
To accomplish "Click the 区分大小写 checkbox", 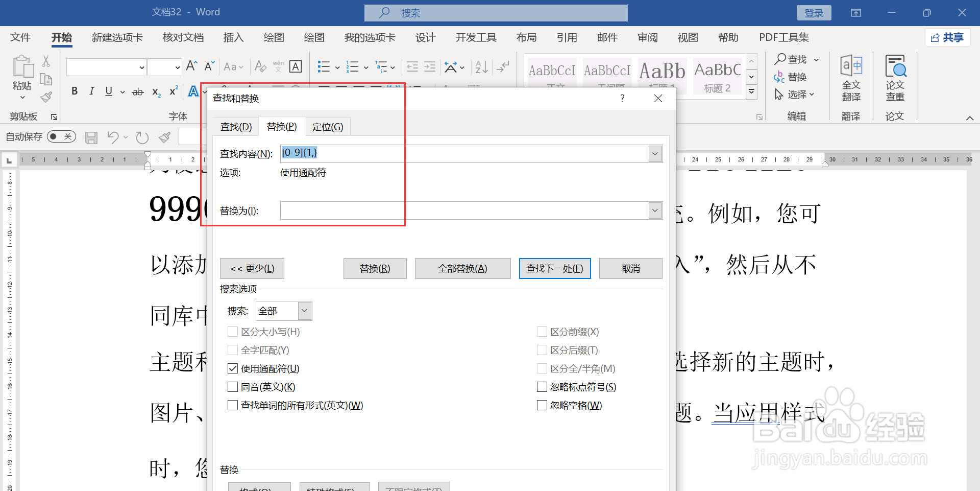I will coord(233,332).
